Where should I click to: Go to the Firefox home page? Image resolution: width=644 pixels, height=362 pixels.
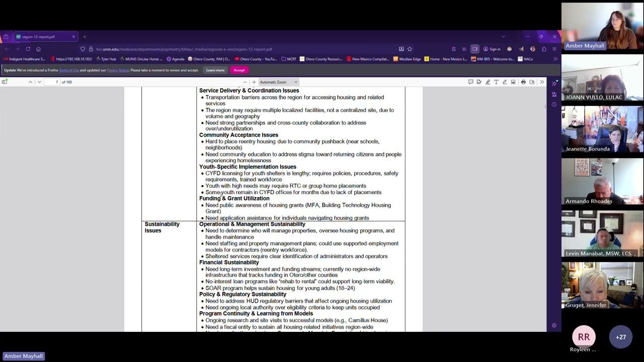pos(38,49)
